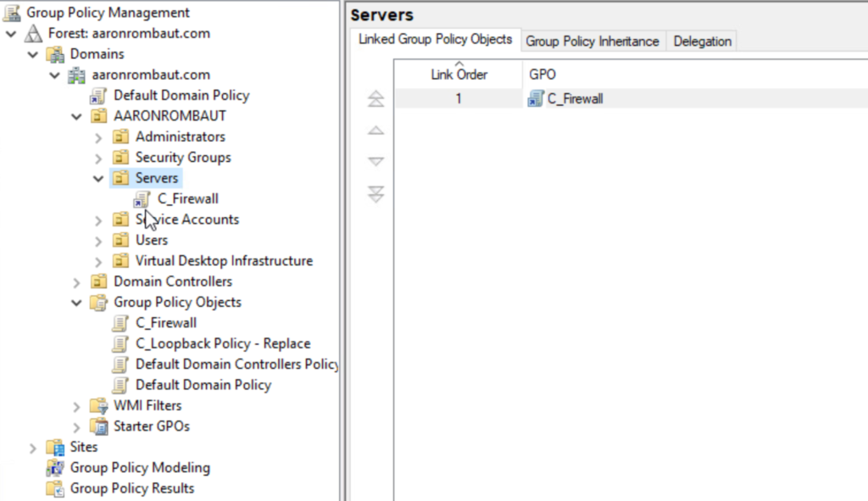Click the Starter GPOs folder icon

tap(99, 426)
